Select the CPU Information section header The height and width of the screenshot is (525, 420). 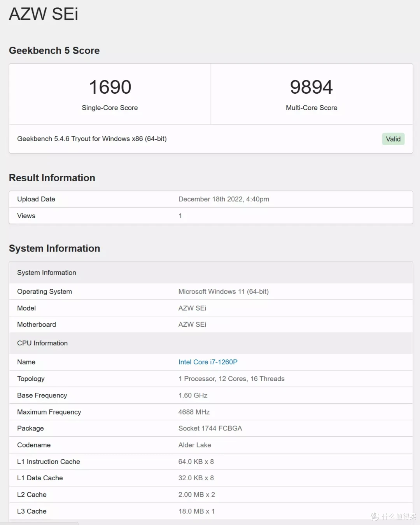(x=42, y=343)
